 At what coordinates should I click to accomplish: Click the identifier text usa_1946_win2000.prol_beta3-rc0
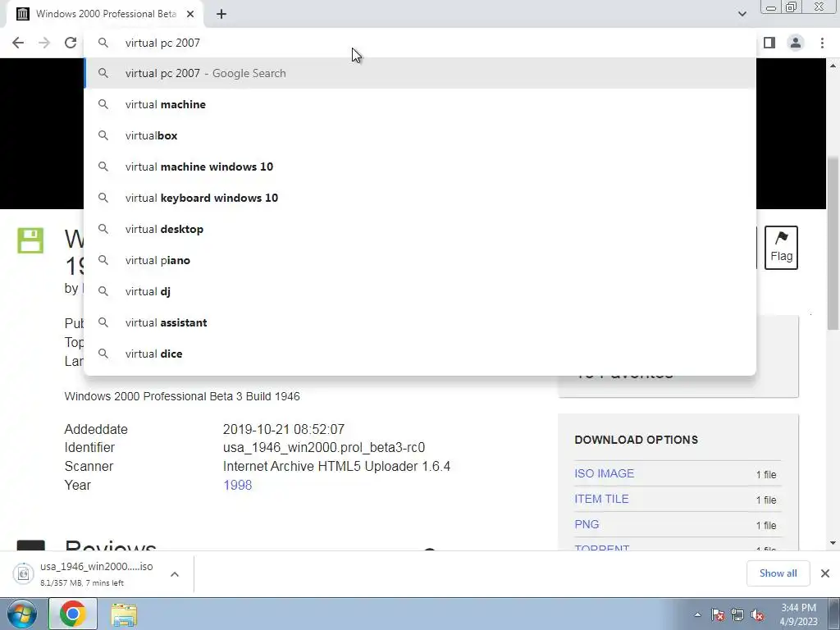324,447
